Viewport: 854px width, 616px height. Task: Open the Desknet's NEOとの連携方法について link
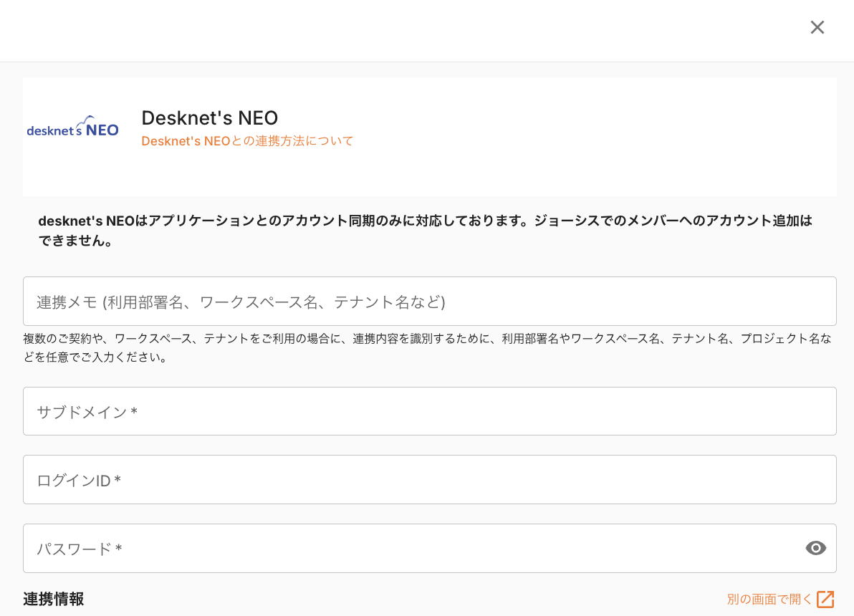click(x=247, y=141)
